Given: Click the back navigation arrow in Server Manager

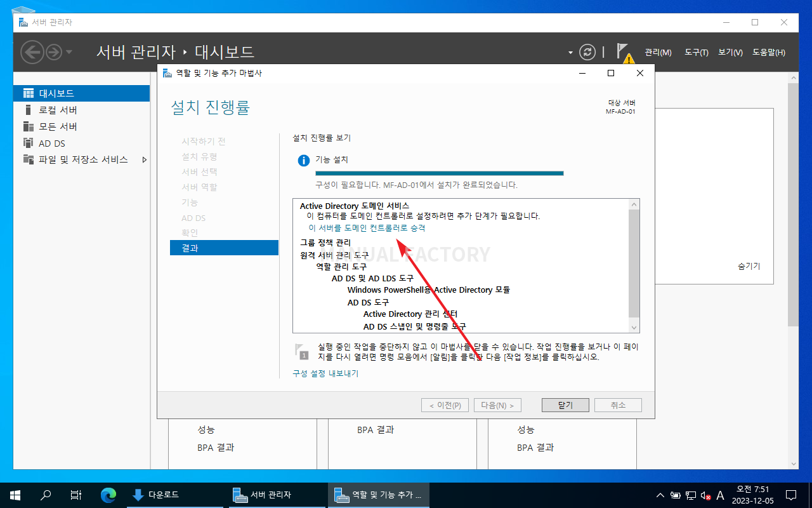Looking at the screenshot, I should tap(32, 52).
